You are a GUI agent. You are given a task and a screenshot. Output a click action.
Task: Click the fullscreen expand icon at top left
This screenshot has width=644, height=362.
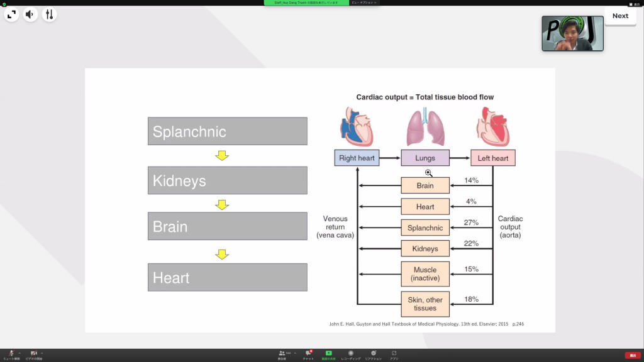[12, 14]
